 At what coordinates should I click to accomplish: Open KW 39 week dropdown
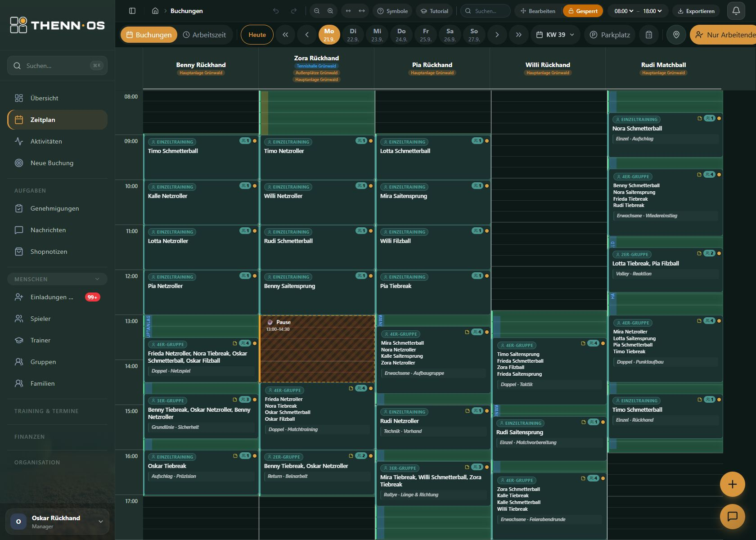click(555, 35)
